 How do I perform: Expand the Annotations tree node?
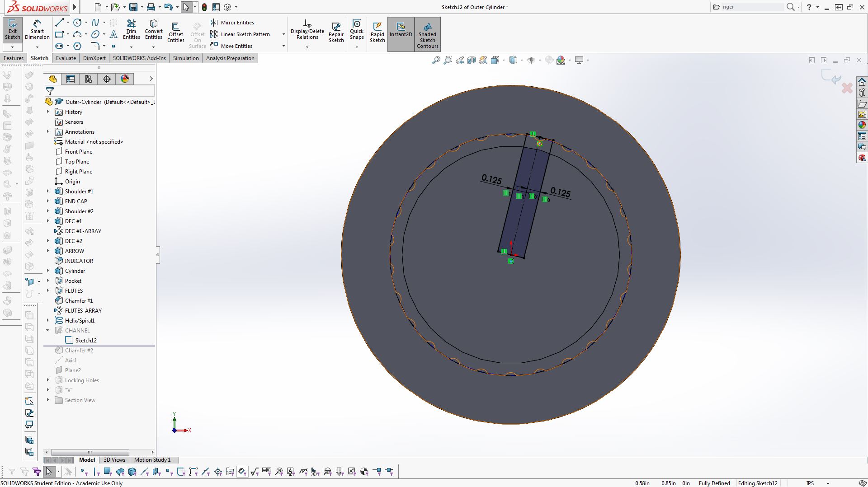coord(48,131)
